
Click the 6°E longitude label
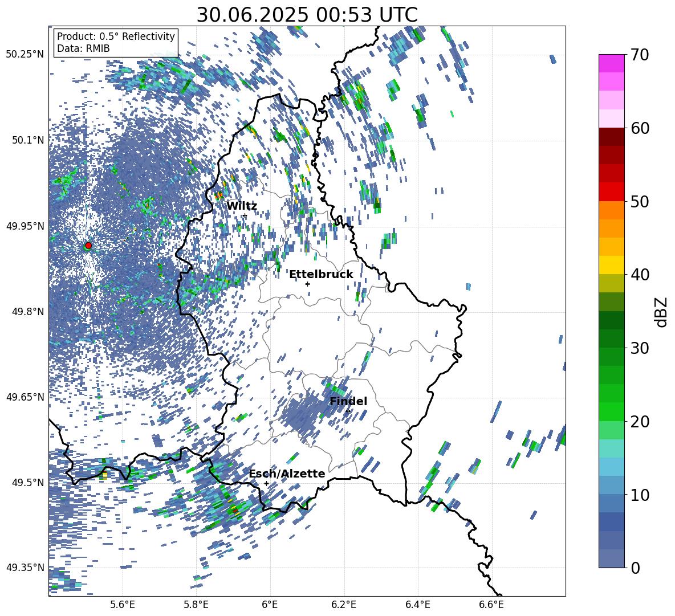pyautogui.click(x=270, y=605)
